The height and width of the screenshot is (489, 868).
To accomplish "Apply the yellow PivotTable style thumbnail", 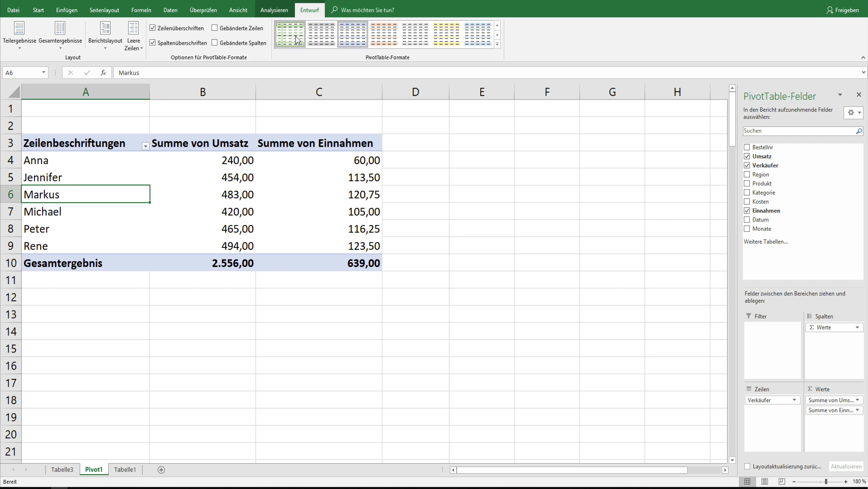I will coord(446,34).
